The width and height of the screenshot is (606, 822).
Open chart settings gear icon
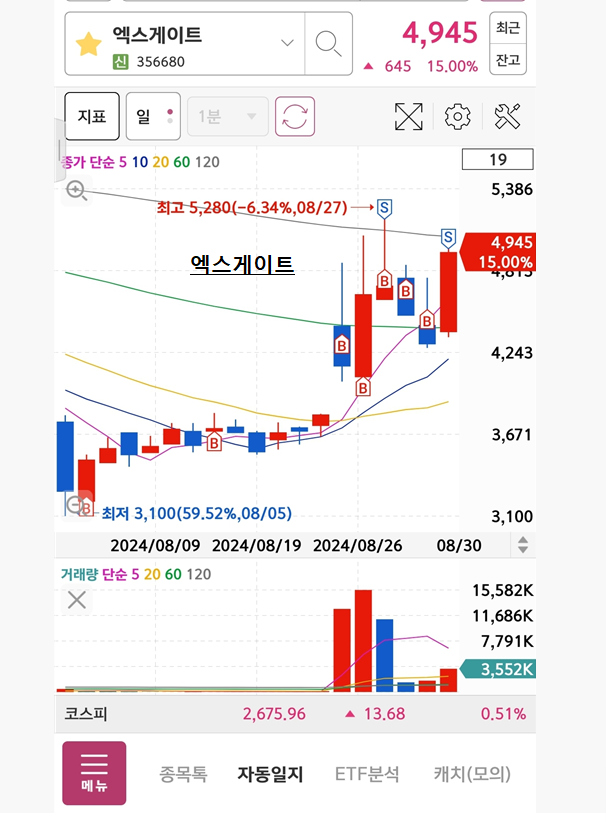click(458, 116)
